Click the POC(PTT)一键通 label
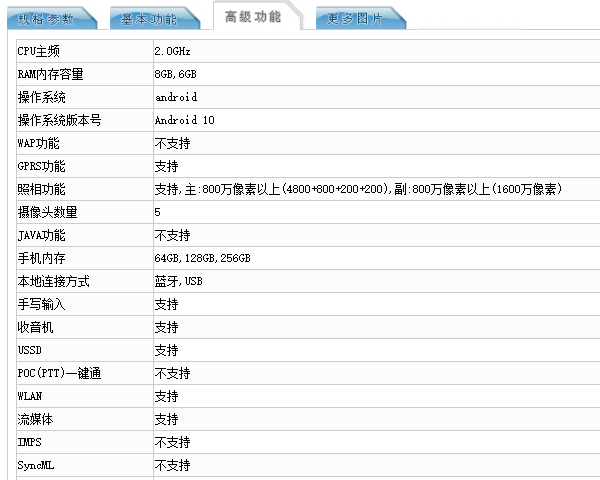Screen dimensions: 600x480 coord(59,373)
